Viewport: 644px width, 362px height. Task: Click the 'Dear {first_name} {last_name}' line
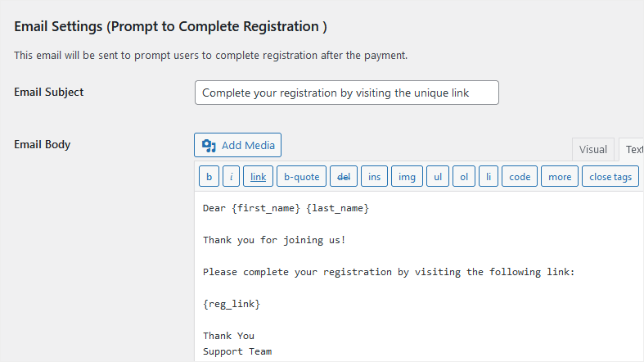coord(286,209)
